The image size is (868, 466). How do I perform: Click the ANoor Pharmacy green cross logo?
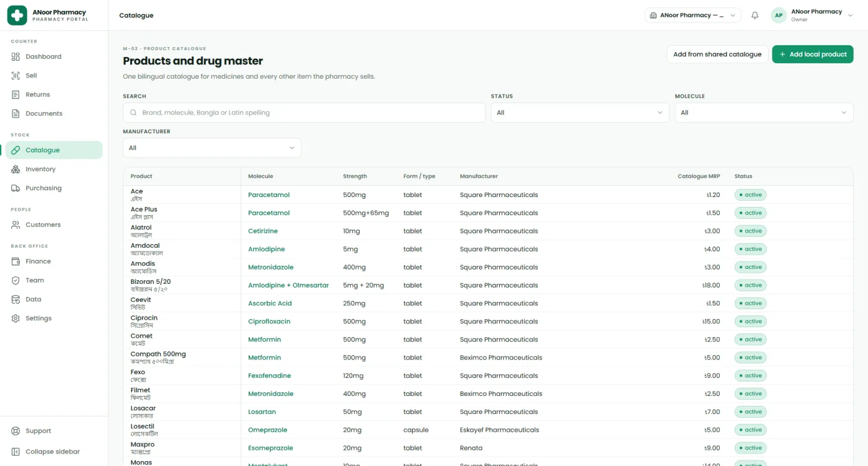coord(17,15)
